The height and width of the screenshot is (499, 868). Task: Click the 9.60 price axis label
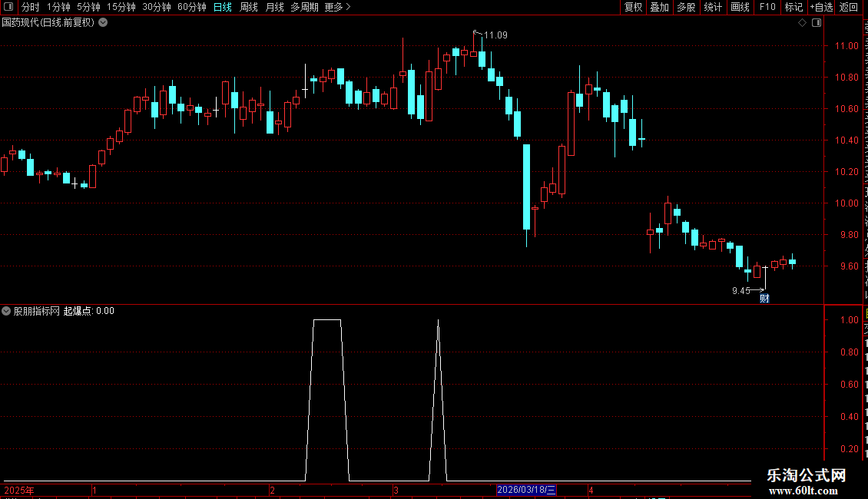tap(849, 266)
